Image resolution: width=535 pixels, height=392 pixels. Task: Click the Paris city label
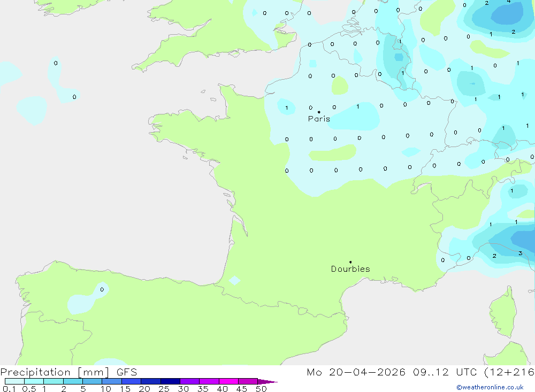[319, 119]
